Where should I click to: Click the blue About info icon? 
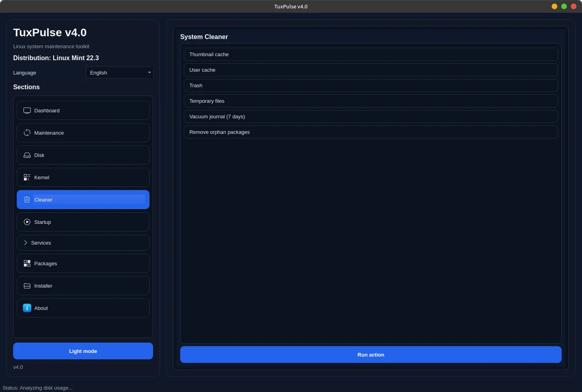tap(27, 308)
